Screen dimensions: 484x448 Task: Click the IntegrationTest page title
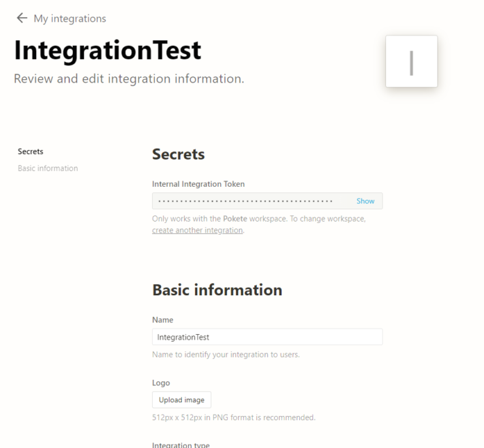[x=108, y=50]
